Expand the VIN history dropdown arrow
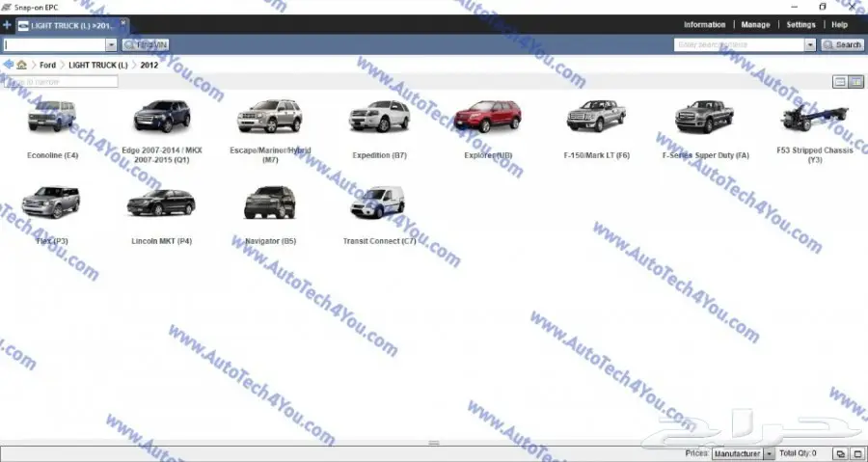The height and width of the screenshot is (462, 868). (x=111, y=44)
